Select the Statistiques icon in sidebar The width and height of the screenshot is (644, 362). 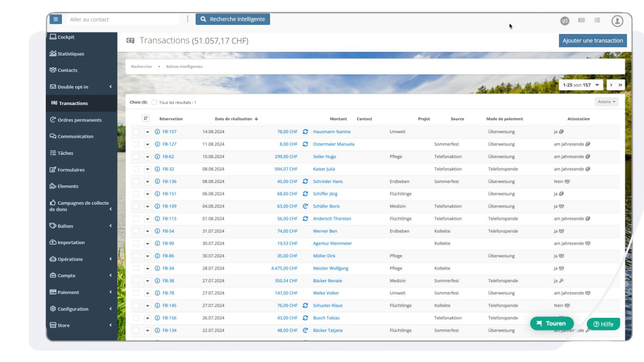(x=54, y=53)
